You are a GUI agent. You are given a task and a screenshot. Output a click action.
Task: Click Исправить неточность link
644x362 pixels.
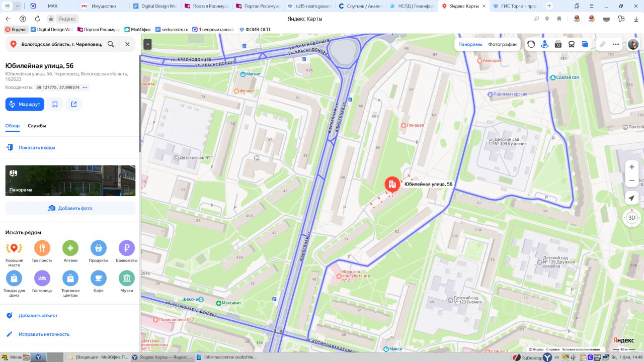44,334
